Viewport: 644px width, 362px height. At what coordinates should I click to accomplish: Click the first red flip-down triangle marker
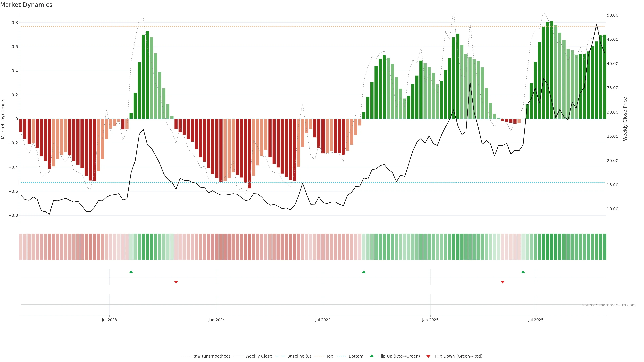point(176,282)
